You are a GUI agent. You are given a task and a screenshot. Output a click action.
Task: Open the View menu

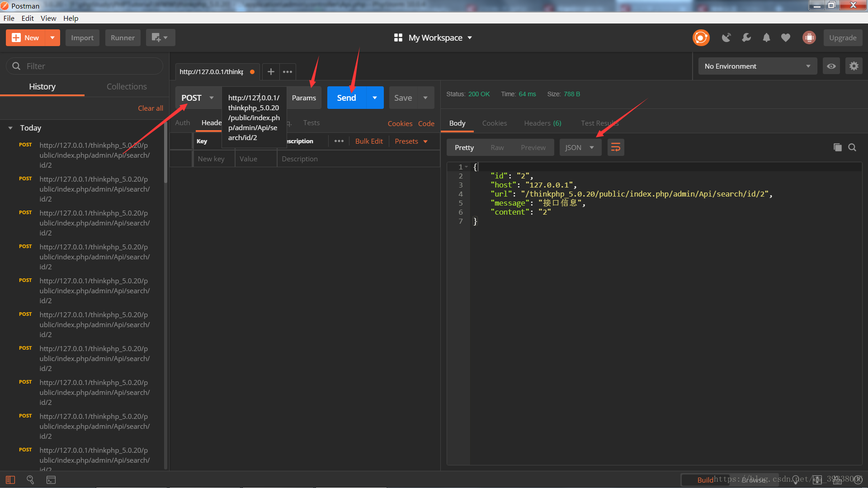[48, 18]
